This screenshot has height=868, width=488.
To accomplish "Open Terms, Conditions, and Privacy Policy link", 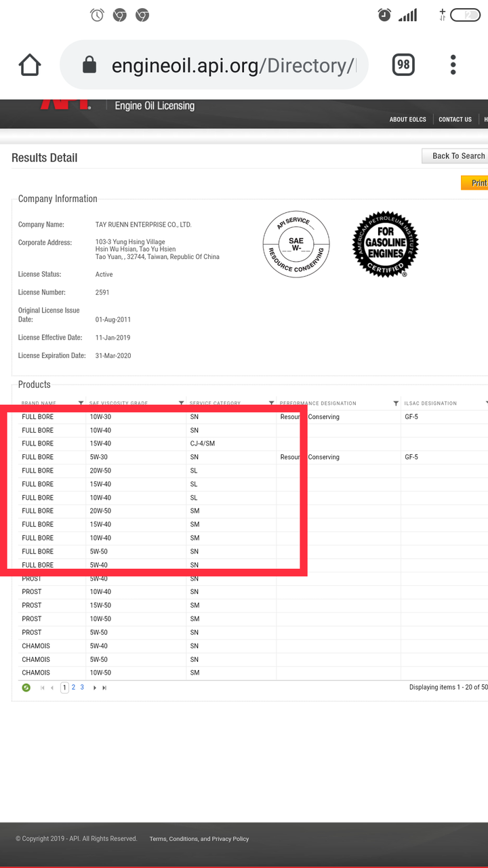I will coord(199,839).
